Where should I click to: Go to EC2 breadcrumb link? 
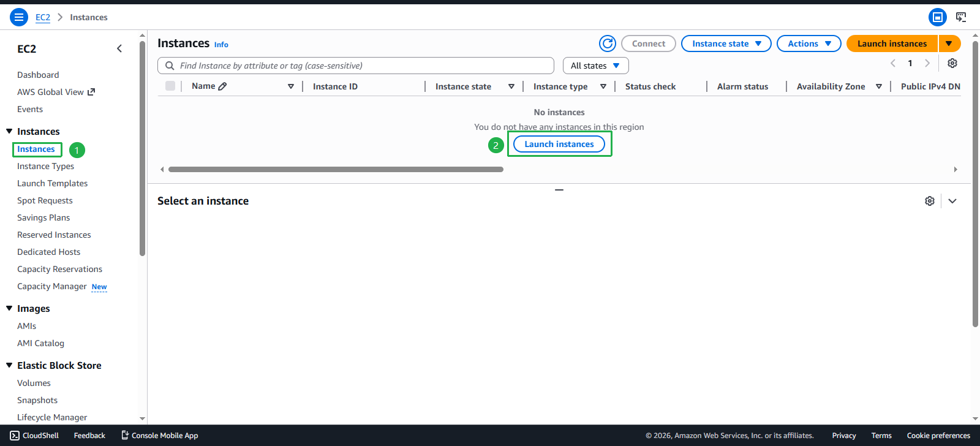tap(43, 17)
